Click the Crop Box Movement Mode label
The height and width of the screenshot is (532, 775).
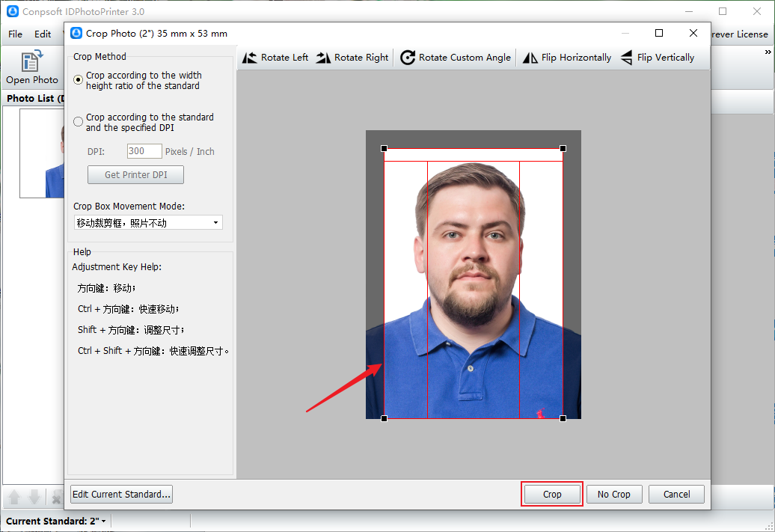(x=129, y=207)
